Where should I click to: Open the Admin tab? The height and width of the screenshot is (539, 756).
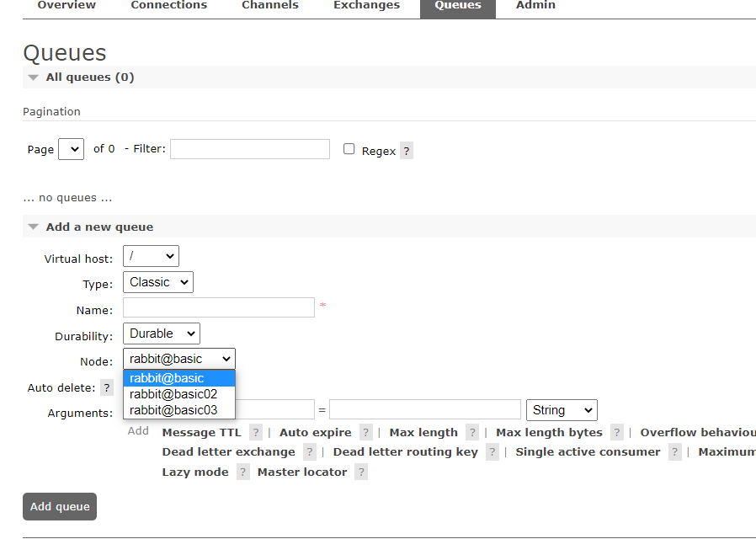(535, 6)
